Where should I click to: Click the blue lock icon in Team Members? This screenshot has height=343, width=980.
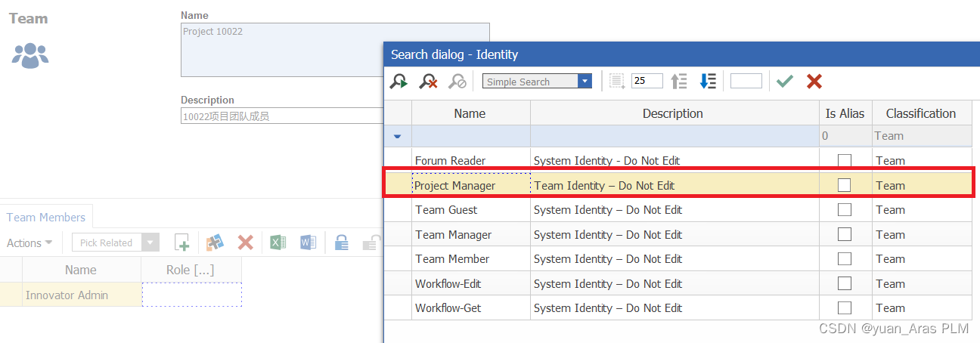pyautogui.click(x=342, y=243)
